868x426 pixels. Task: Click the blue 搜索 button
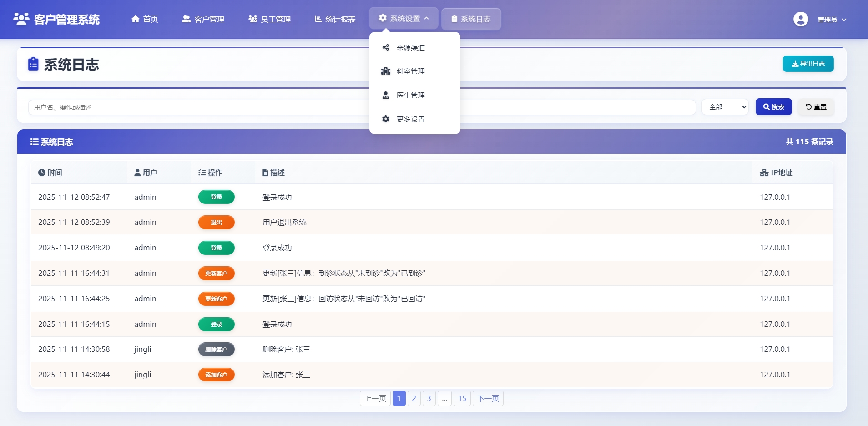[x=773, y=107]
